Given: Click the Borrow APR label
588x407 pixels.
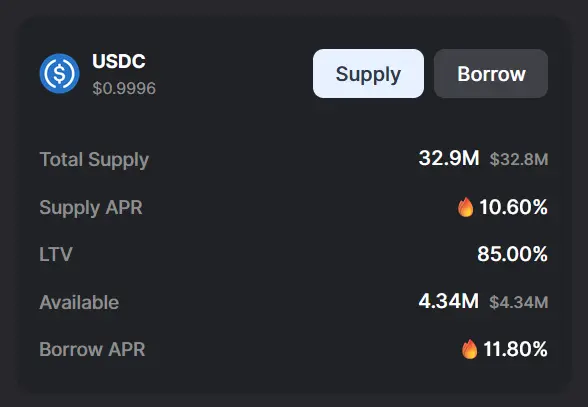Looking at the screenshot, I should point(92,349).
